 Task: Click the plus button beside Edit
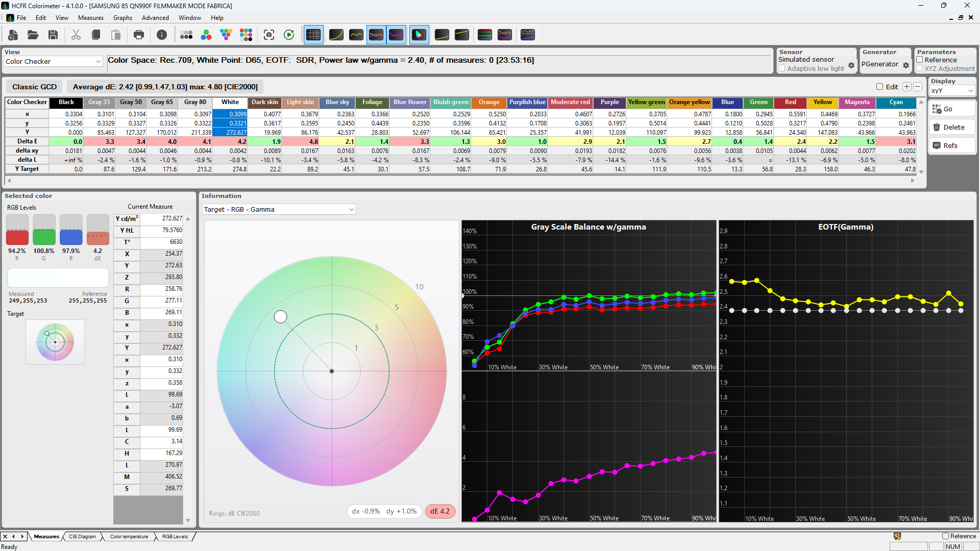(907, 87)
